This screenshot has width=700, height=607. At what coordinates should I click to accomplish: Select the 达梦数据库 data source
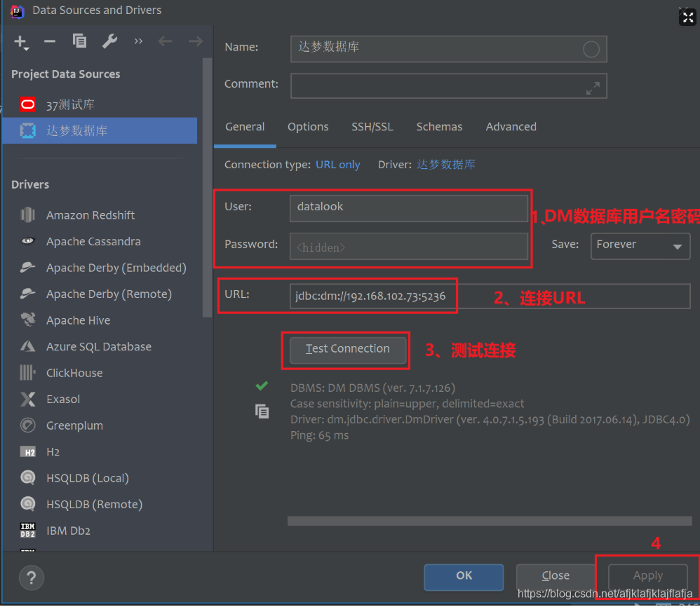click(100, 130)
